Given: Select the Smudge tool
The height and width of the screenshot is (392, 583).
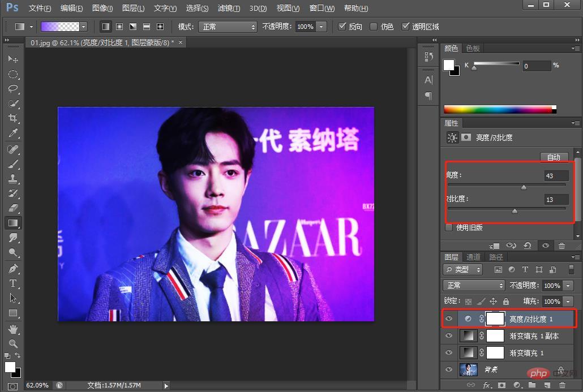Looking at the screenshot, I should tap(12, 238).
